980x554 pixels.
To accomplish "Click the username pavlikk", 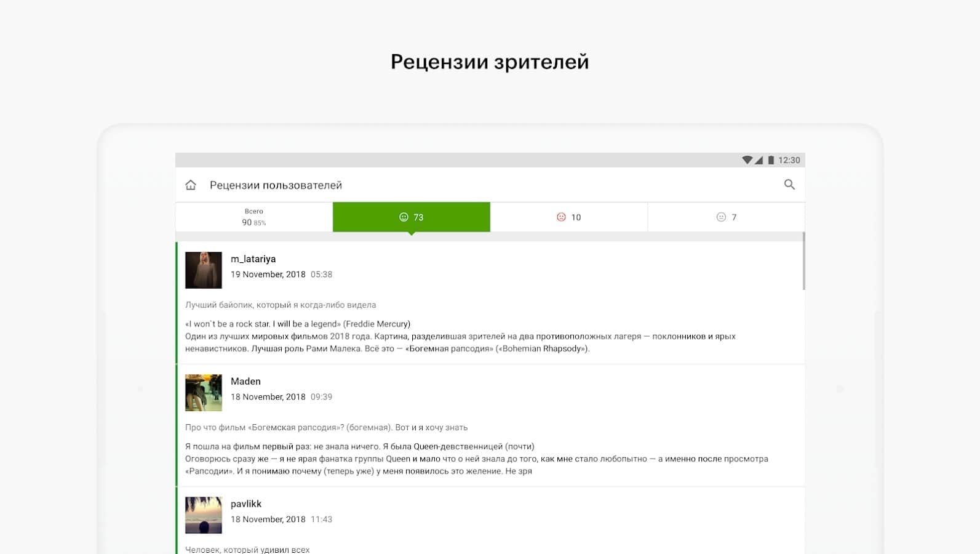I will click(246, 504).
